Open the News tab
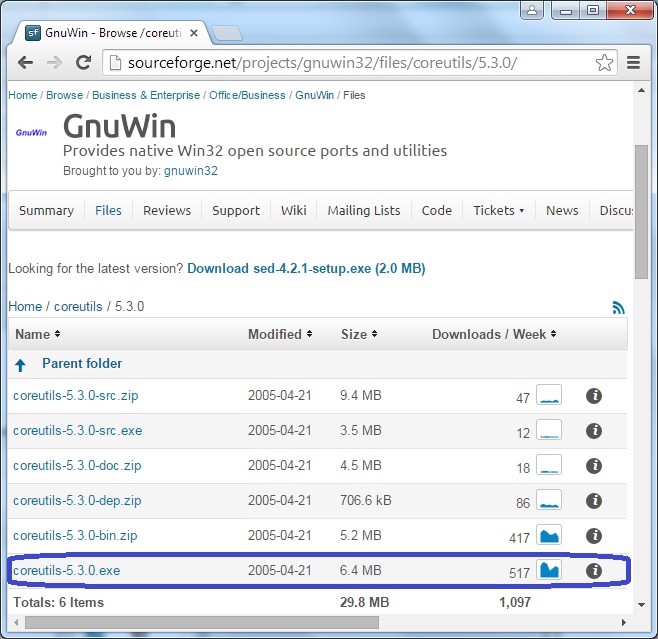This screenshot has width=658, height=639. pyautogui.click(x=562, y=210)
